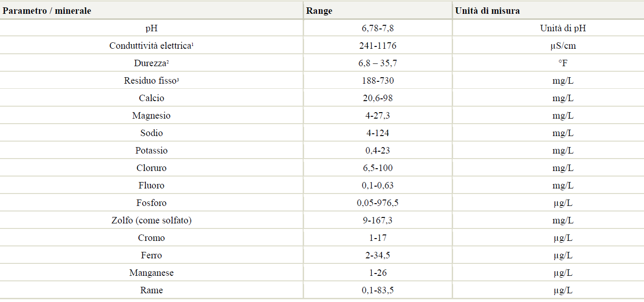Image resolution: width=644 pixels, height=302 pixels.
Task: Click the Potassio range value 0,4-23
Action: [378, 151]
